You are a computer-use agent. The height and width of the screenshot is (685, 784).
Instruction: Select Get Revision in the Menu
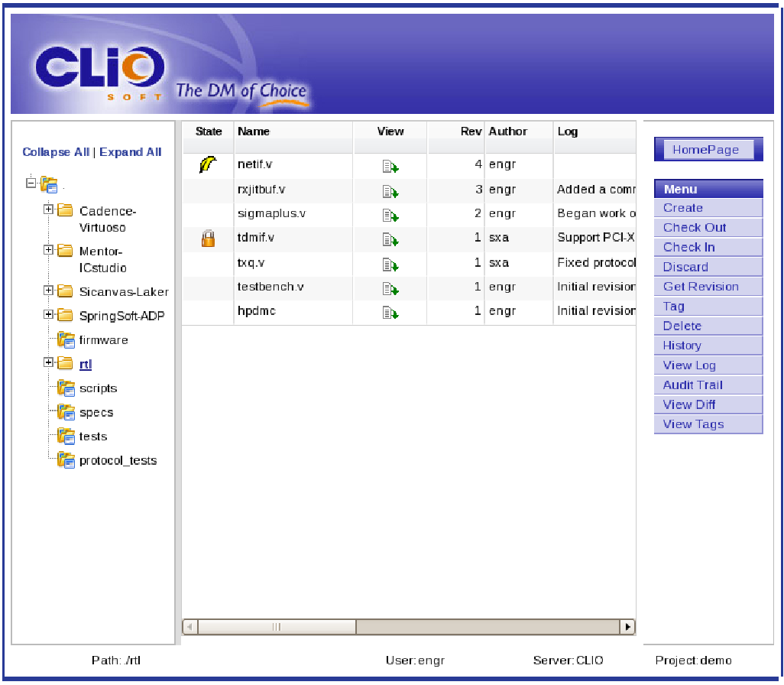click(x=708, y=287)
